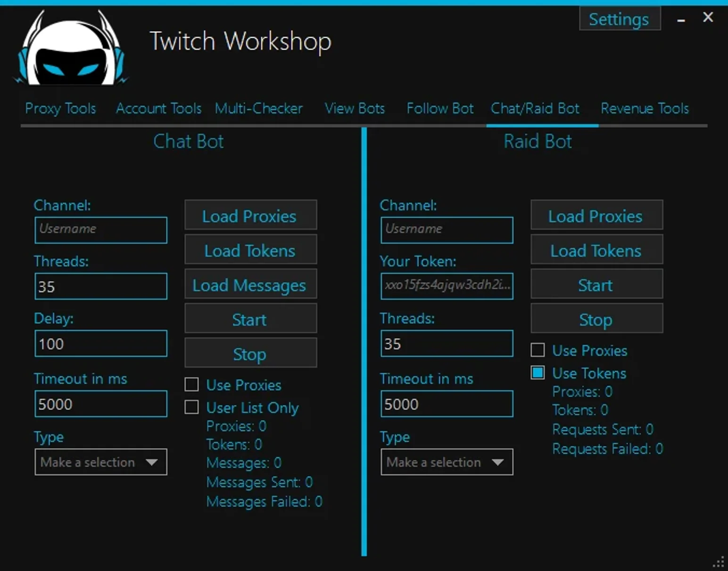Click the "Chat Bot" section heading

(x=189, y=141)
